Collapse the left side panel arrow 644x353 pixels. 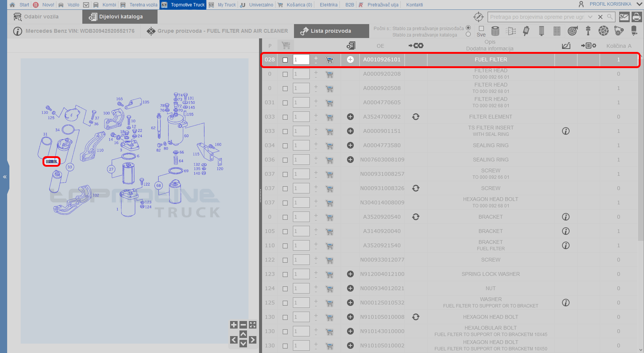pyautogui.click(x=5, y=177)
